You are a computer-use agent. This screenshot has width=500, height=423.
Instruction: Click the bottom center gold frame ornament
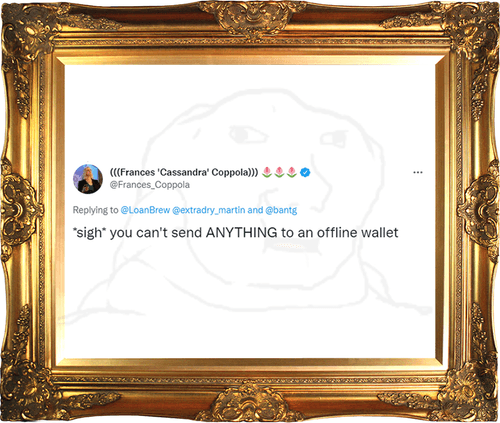tap(250, 404)
